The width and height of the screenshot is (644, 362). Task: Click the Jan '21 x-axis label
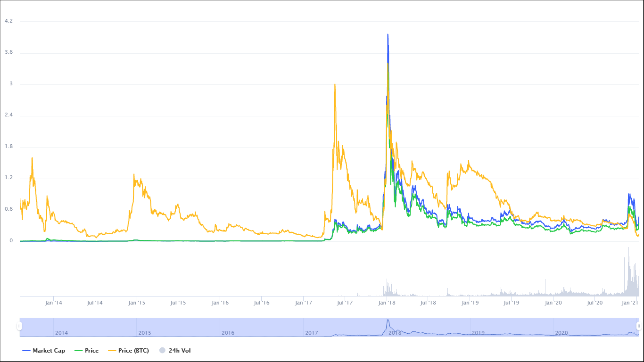pyautogui.click(x=631, y=303)
